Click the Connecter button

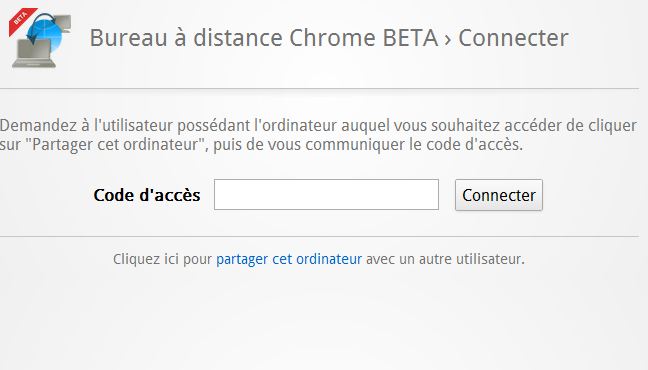tap(499, 195)
